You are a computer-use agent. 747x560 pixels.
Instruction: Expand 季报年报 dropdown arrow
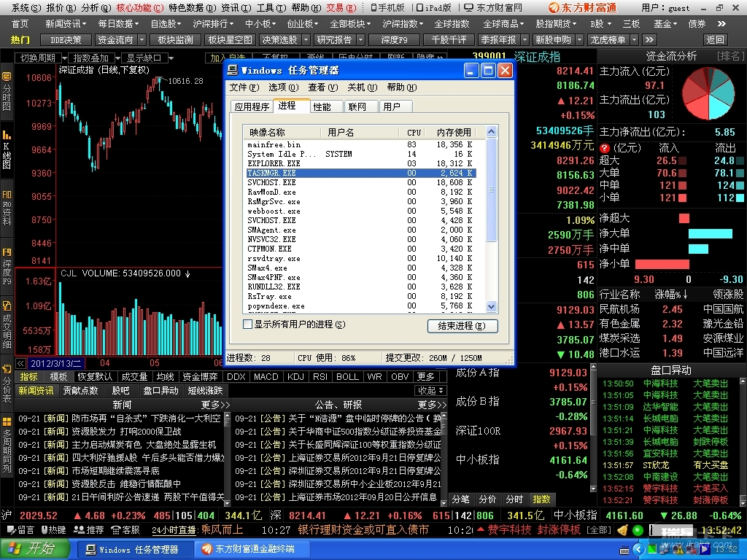(525, 40)
